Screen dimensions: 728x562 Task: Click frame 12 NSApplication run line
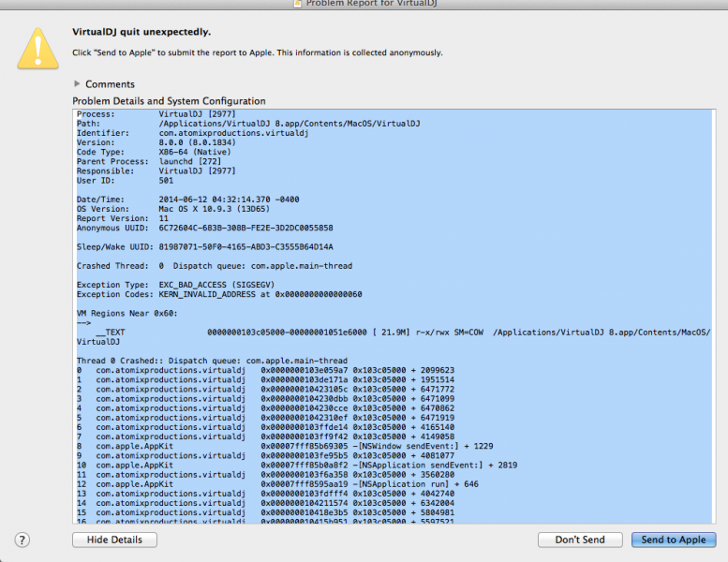277,484
